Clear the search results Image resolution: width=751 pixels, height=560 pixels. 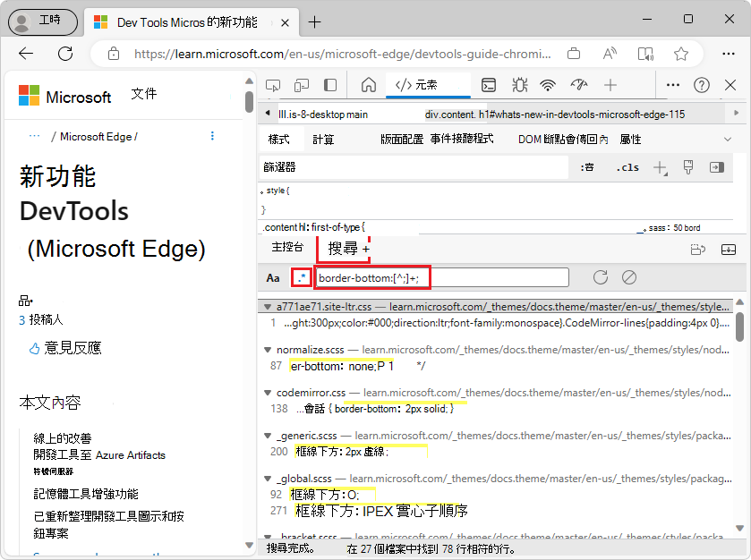629,277
